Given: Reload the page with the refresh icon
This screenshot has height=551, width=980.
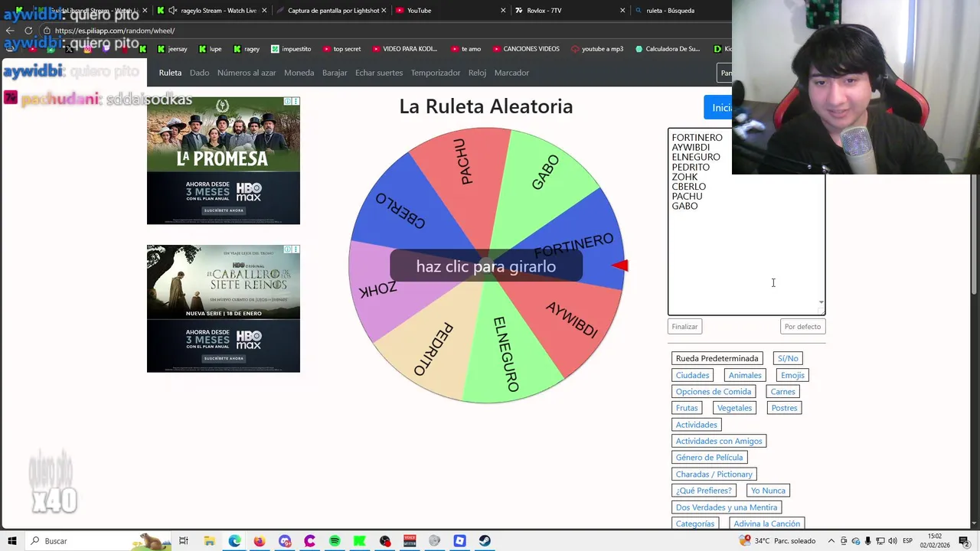Looking at the screenshot, I should pos(28,31).
